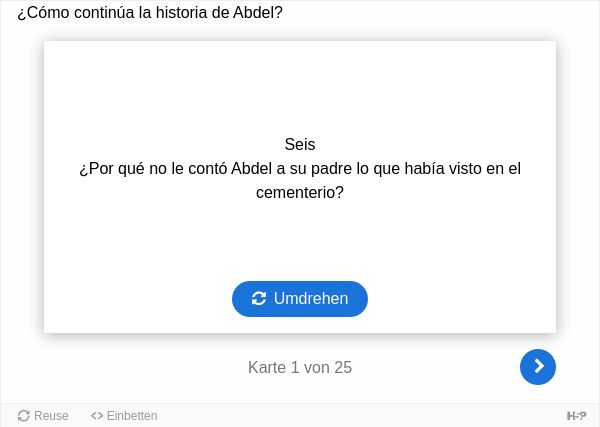Click the H5P logo icon
The width and height of the screenshot is (600, 427).
576,416
